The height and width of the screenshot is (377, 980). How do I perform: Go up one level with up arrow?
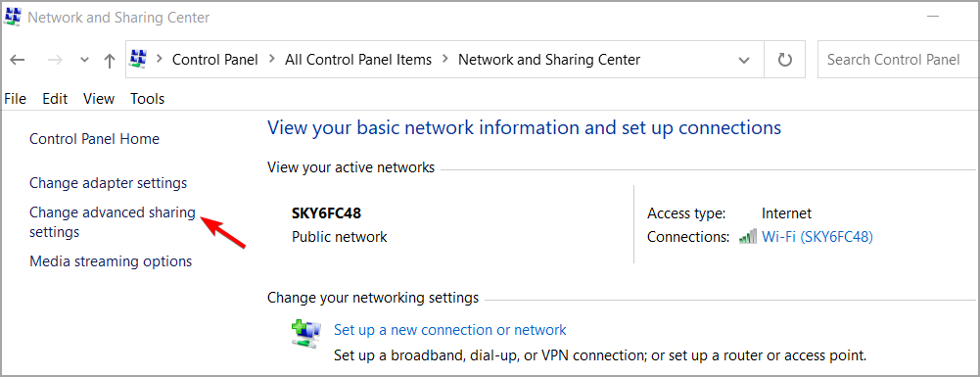110,60
